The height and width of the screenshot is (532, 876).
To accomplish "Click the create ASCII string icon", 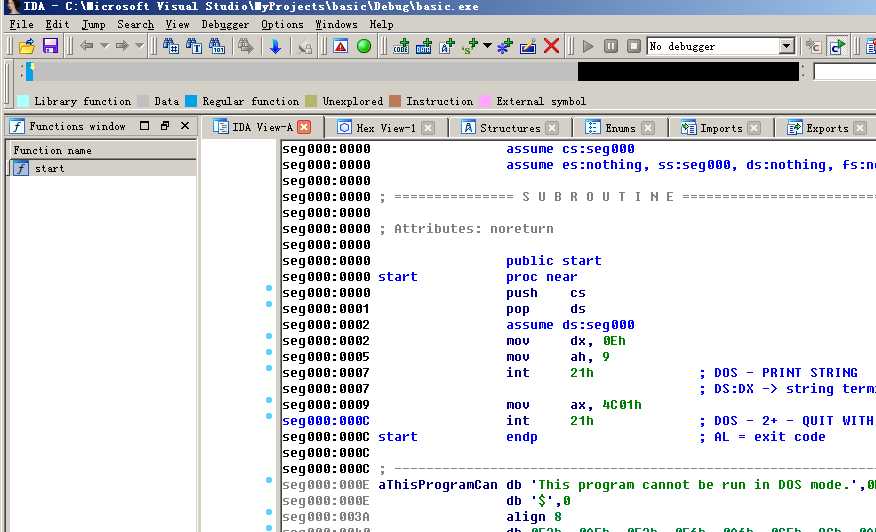I will click(447, 46).
